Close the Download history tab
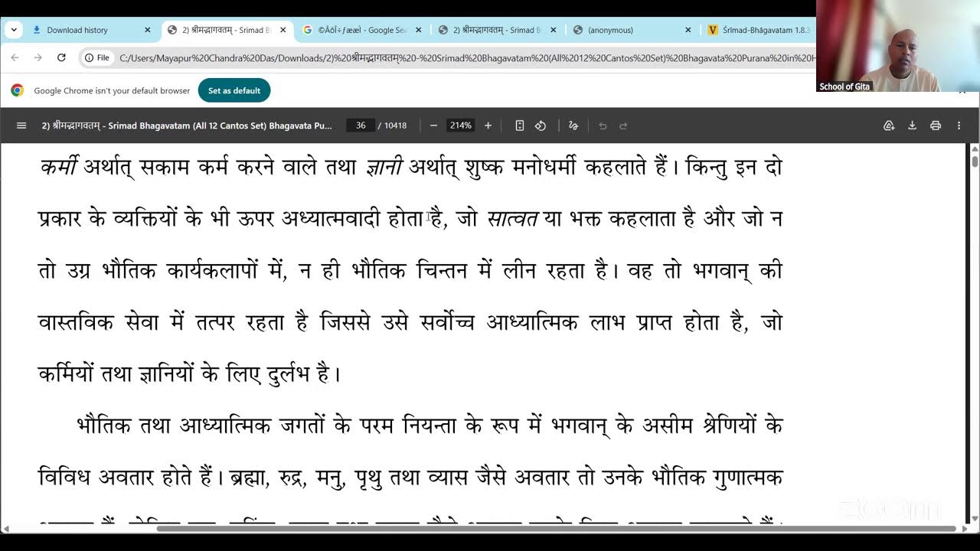Screen dimensions: 980x551 (148, 30)
